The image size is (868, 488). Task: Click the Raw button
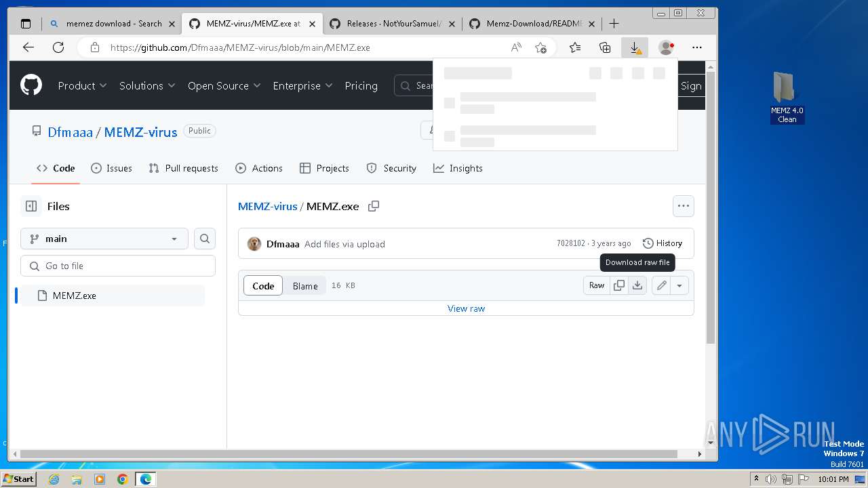click(597, 285)
